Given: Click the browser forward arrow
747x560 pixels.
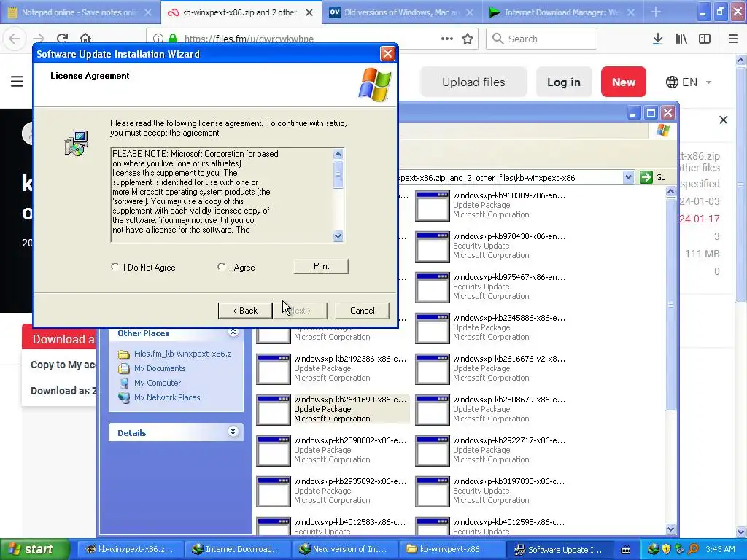Looking at the screenshot, I should tap(39, 39).
